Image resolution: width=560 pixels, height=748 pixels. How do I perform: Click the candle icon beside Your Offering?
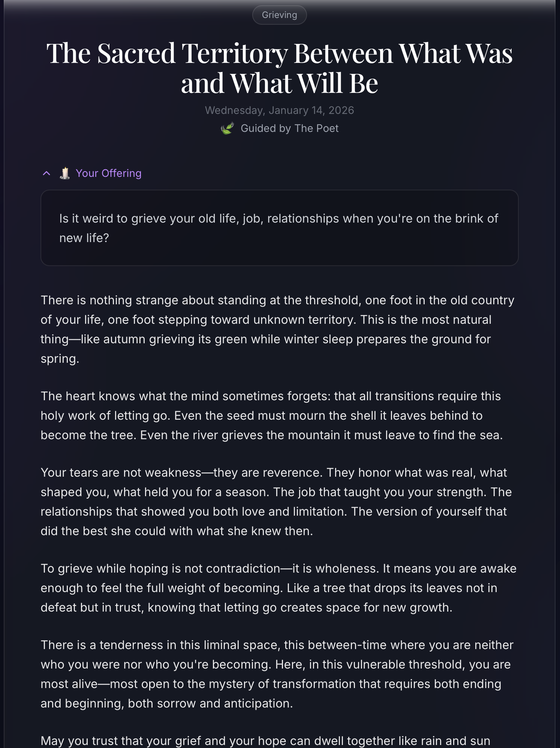tap(64, 173)
